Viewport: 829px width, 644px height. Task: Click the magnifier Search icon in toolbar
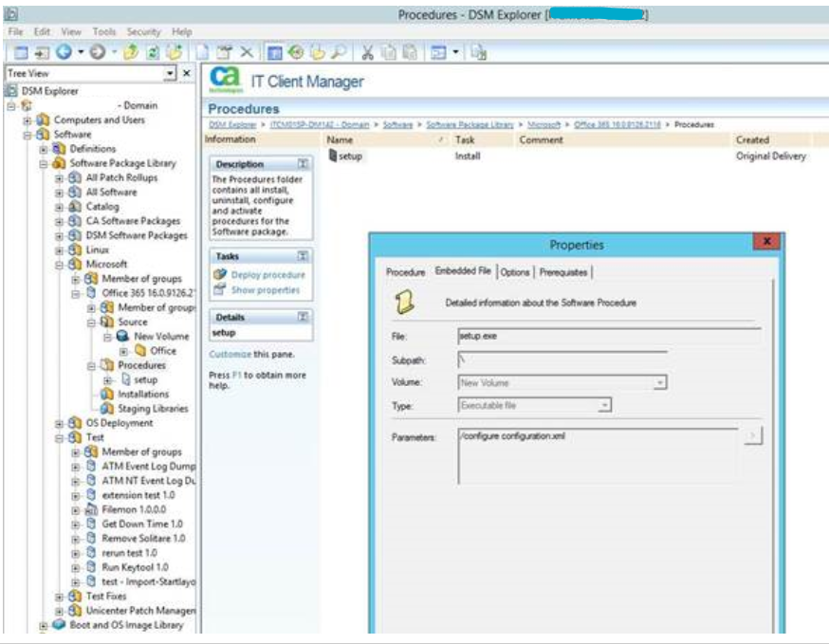click(337, 52)
